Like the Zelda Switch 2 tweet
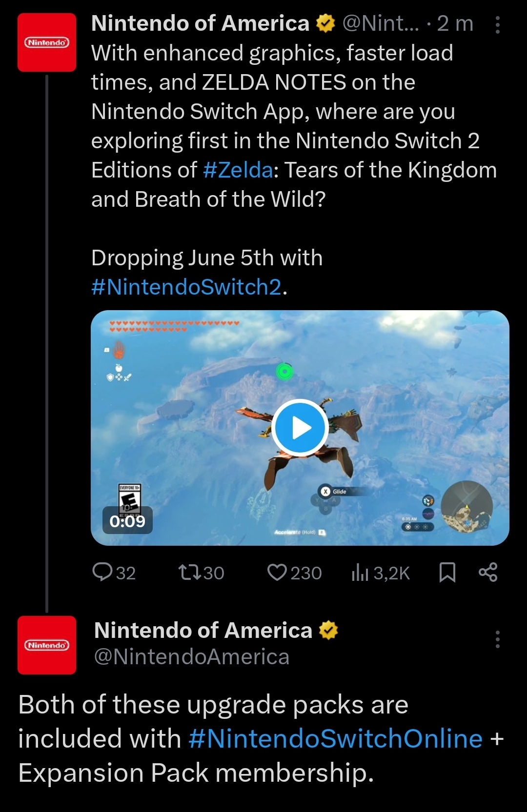This screenshot has width=527, height=812. pos(294,573)
